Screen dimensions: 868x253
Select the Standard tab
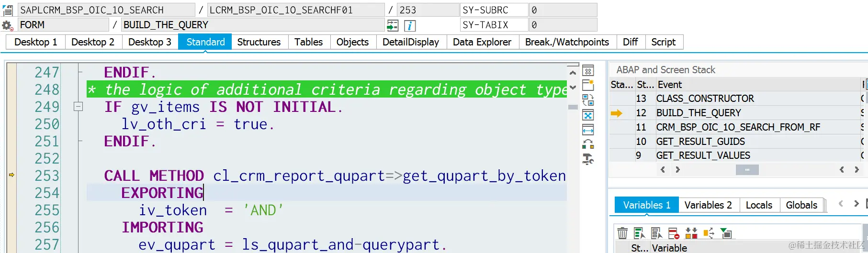click(205, 42)
